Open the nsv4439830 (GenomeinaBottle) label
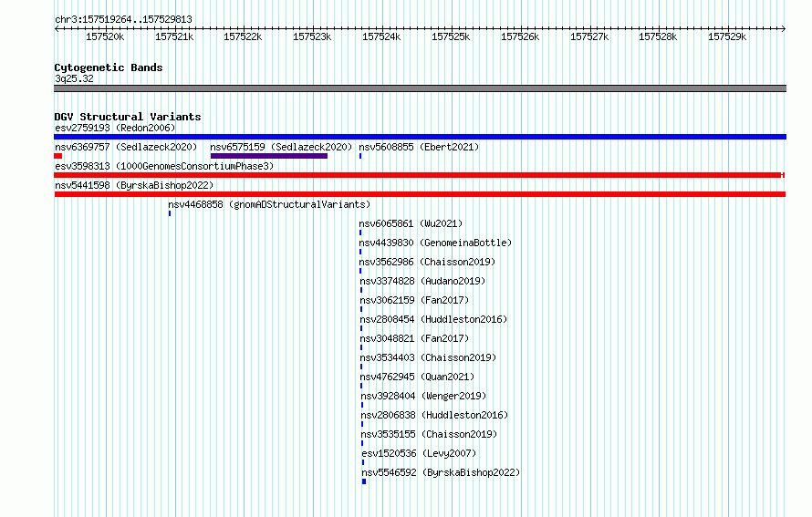 435,243
